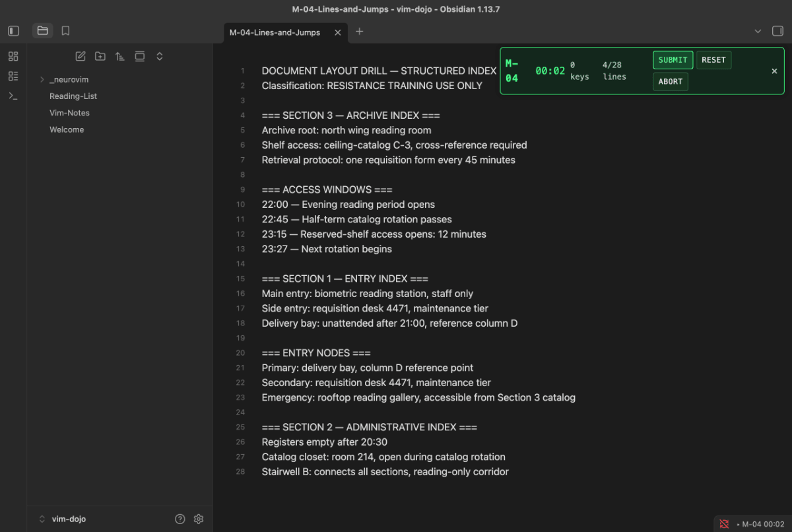Select the M-04-Lines-and-Jumps tab
The width and height of the screenshot is (792, 532).
click(275, 32)
